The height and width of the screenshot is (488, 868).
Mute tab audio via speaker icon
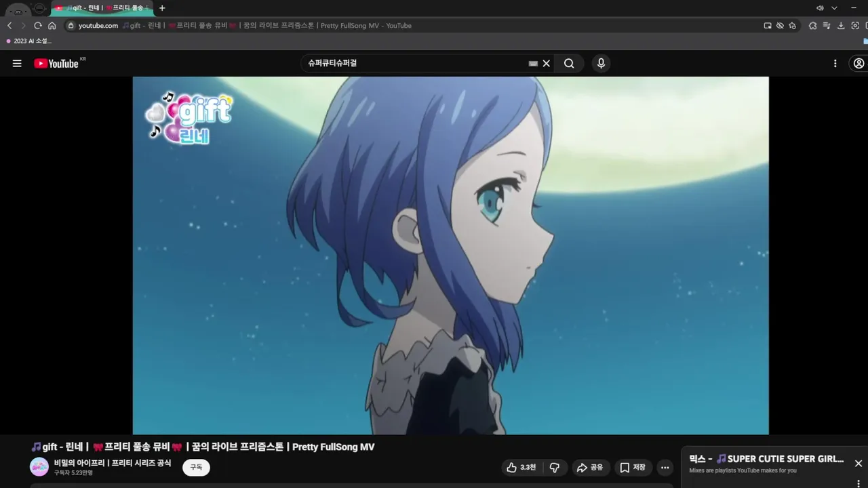pyautogui.click(x=820, y=8)
